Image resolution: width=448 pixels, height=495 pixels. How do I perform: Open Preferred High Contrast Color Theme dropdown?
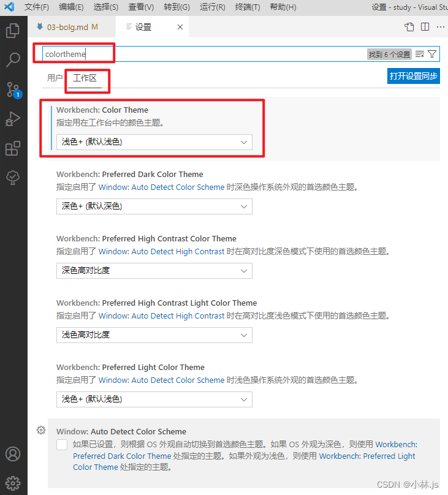(x=154, y=271)
